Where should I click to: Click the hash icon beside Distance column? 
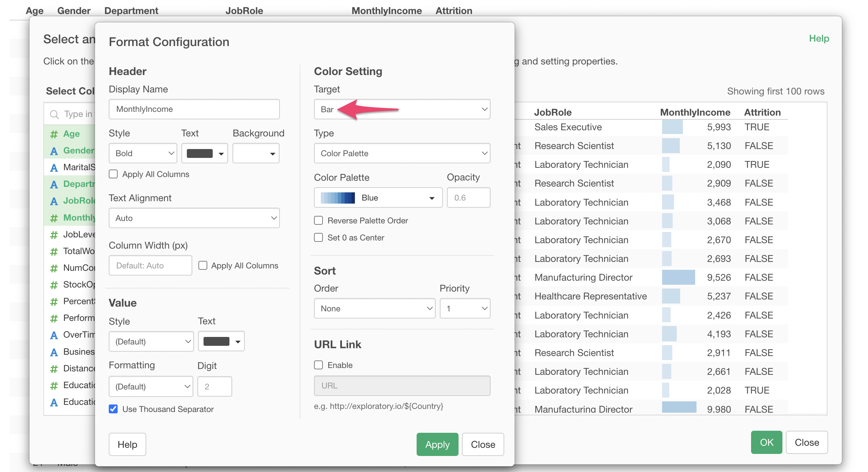click(x=54, y=369)
